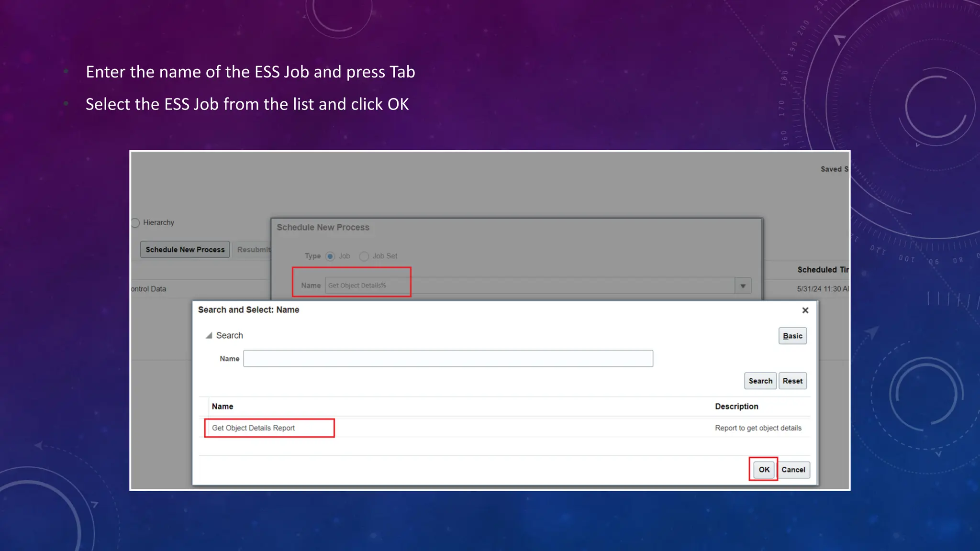Click the Description column header
The height and width of the screenshot is (551, 980).
pos(736,407)
